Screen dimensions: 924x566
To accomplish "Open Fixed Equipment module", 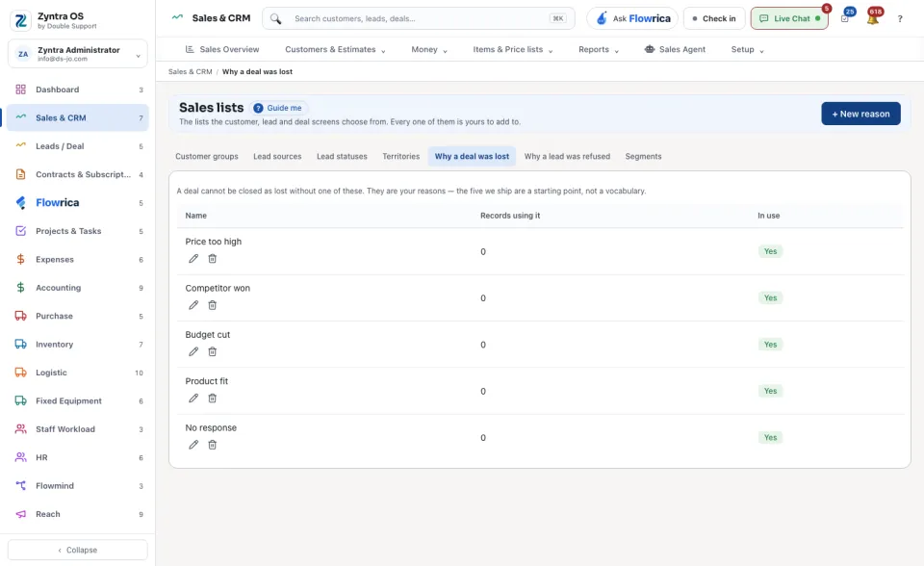I will (78, 400).
